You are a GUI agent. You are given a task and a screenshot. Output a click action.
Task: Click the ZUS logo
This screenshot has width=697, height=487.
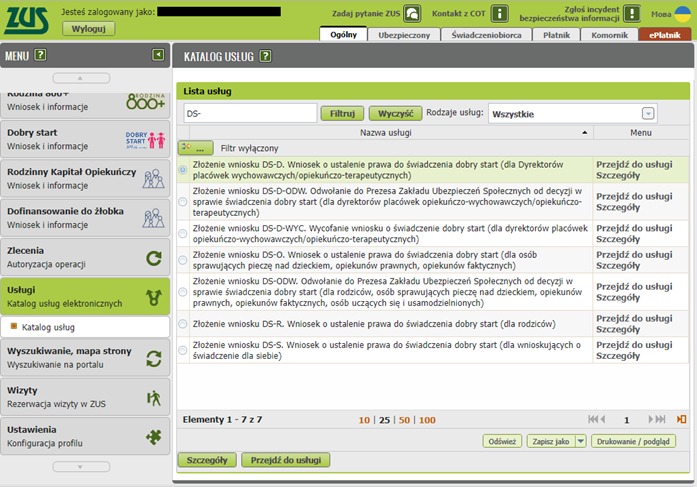pyautogui.click(x=26, y=20)
